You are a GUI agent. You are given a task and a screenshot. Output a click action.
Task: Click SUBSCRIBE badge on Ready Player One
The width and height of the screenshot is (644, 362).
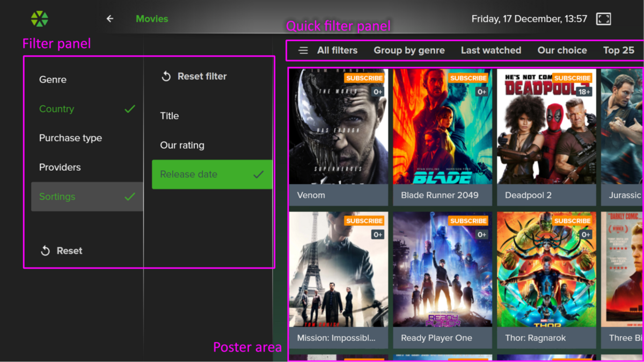tap(469, 221)
